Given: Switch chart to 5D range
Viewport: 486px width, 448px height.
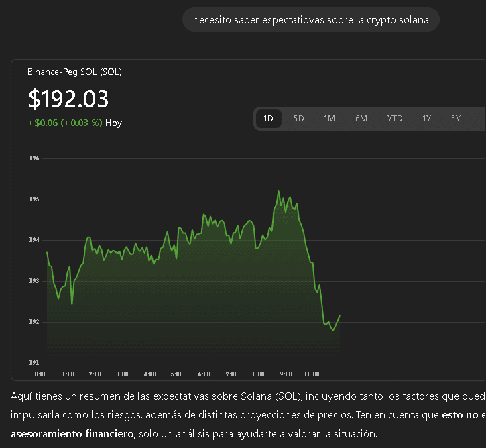Looking at the screenshot, I should tap(299, 119).
